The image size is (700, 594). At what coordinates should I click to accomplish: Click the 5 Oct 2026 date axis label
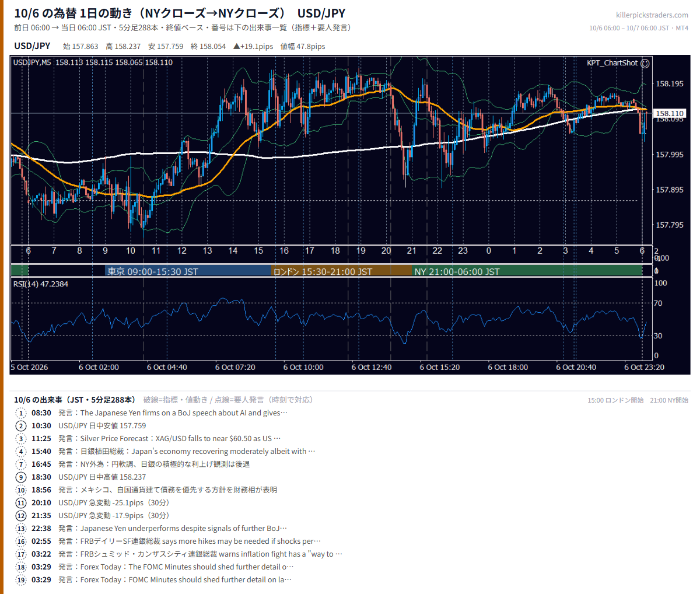tap(30, 368)
